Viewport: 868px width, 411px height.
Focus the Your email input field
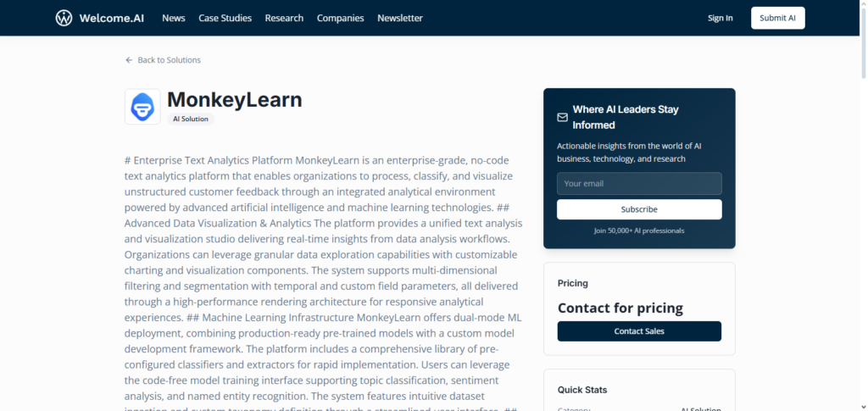click(639, 183)
